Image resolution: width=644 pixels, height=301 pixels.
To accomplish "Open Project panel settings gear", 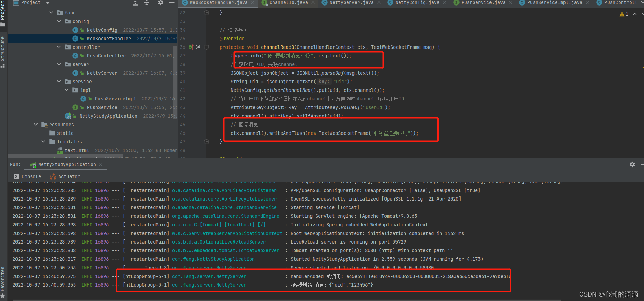I will pos(160,3).
